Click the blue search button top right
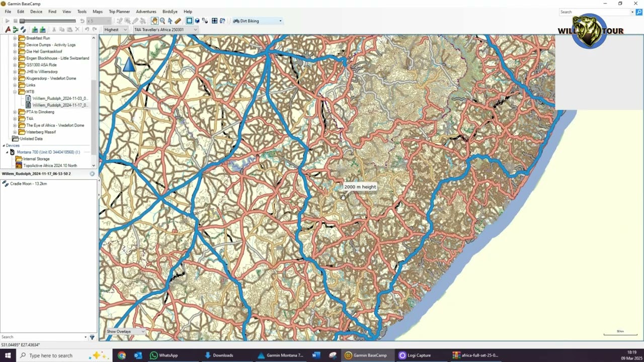Viewport: 644px width, 362px height. click(639, 12)
